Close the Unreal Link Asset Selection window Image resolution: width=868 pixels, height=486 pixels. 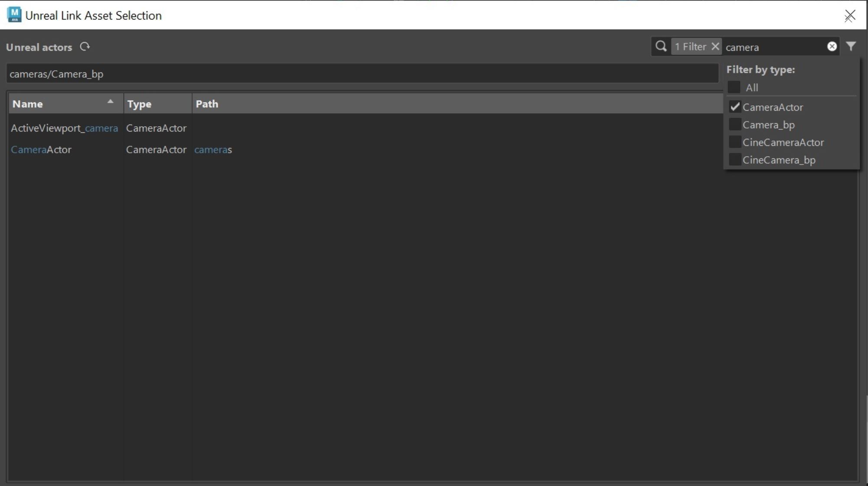[x=850, y=16]
